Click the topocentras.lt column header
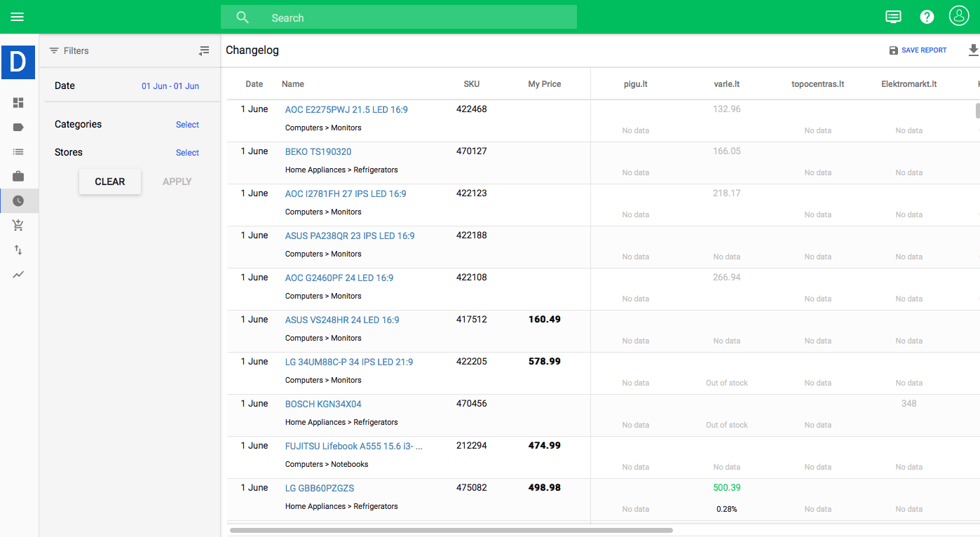The height and width of the screenshot is (537, 980). (x=818, y=84)
